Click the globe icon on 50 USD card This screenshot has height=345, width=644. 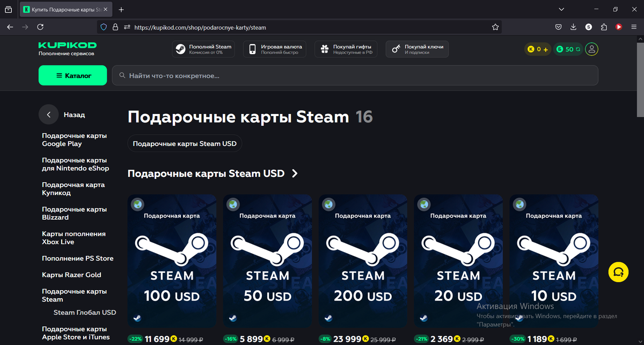[232, 204]
